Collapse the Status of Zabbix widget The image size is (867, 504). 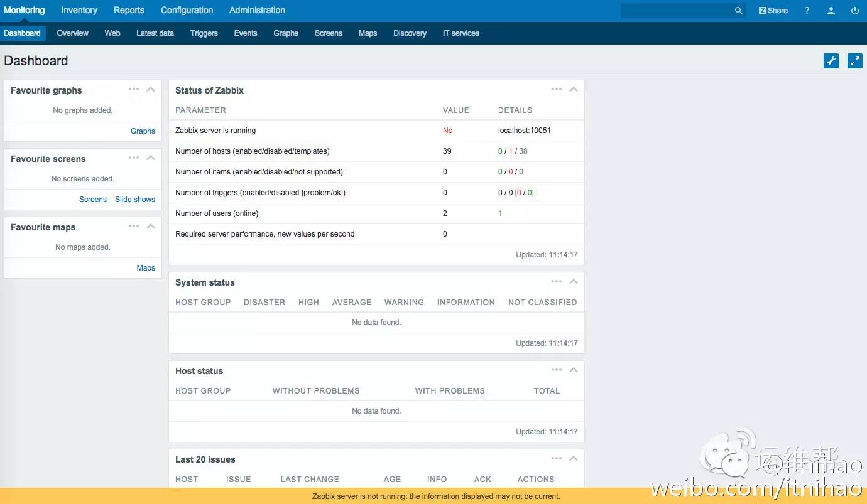574,89
